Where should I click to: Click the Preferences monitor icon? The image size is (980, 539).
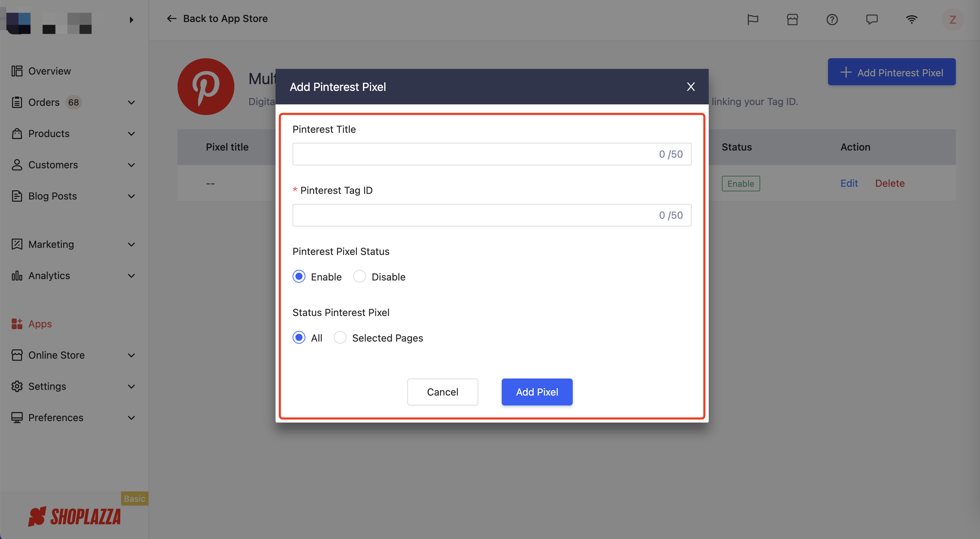click(17, 417)
